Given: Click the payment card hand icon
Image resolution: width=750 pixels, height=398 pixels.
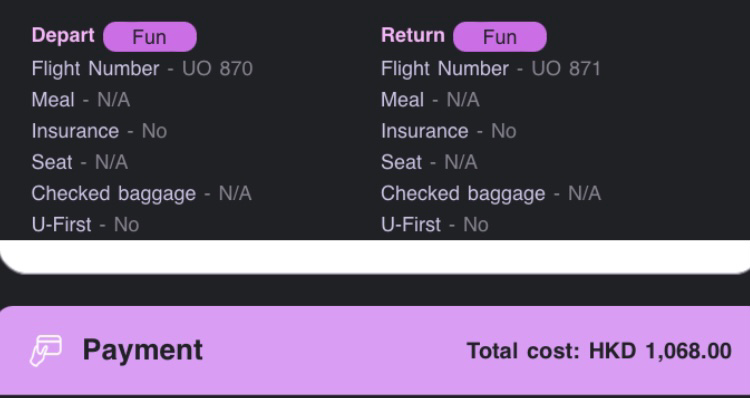Looking at the screenshot, I should 46,351.
